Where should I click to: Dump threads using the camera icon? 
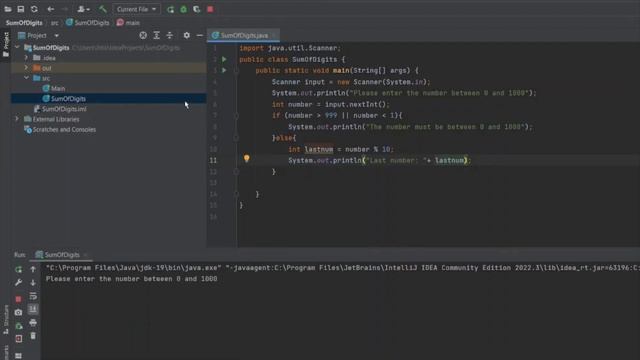(18, 313)
